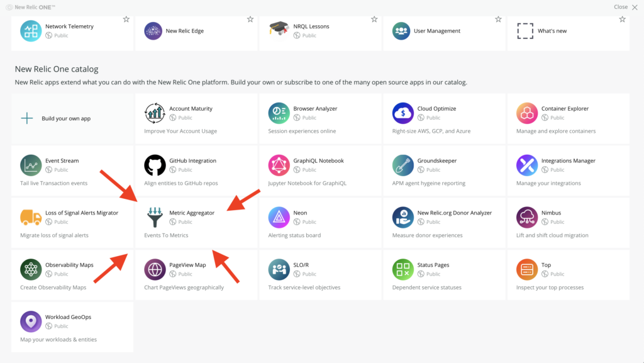Select Build your own app
The image size is (644, 363).
pyautogui.click(x=72, y=119)
